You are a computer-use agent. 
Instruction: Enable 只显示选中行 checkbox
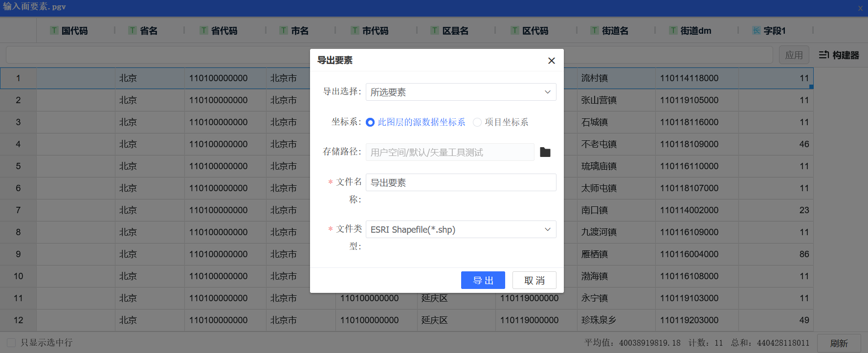[11, 343]
